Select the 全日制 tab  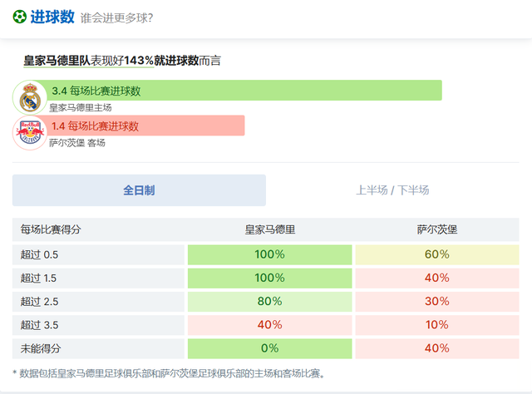tap(139, 190)
